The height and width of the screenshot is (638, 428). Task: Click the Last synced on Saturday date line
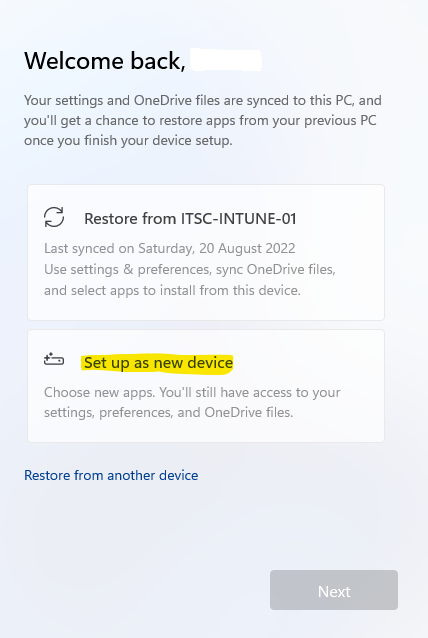click(170, 248)
